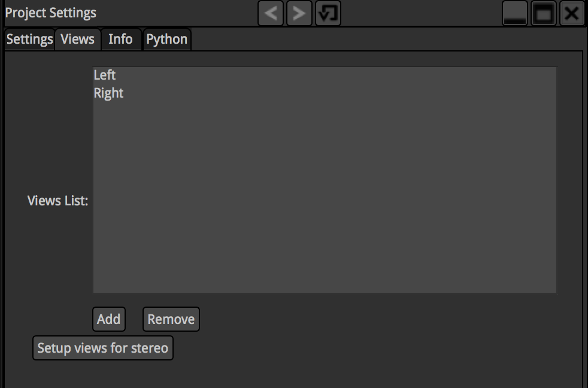
Task: Select the Python tab
Action: 167,40
